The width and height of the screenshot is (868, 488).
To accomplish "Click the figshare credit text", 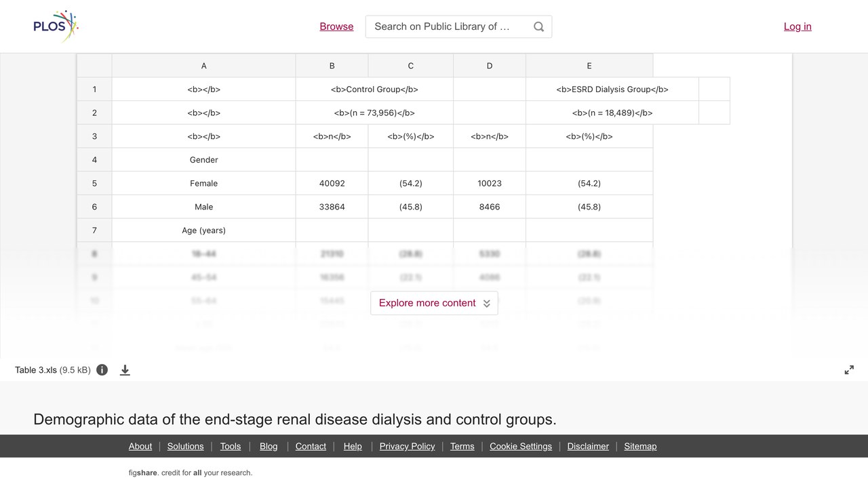I will (191, 472).
